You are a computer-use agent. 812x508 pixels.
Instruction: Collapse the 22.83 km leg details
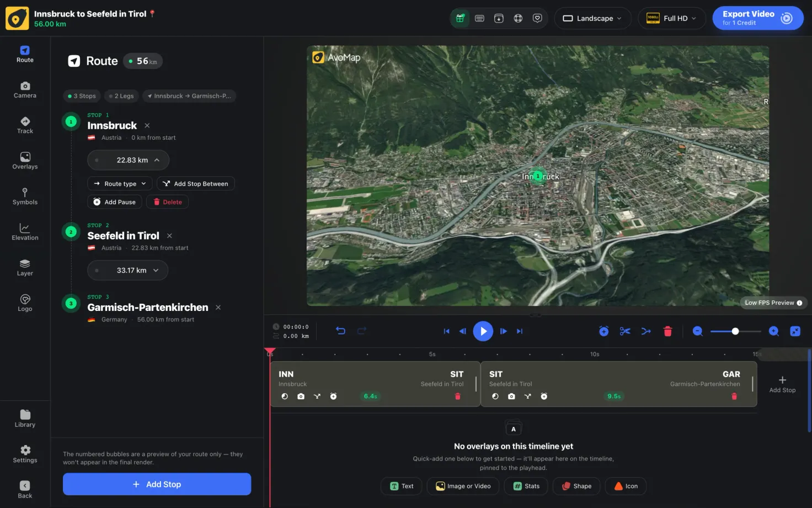[x=128, y=160]
